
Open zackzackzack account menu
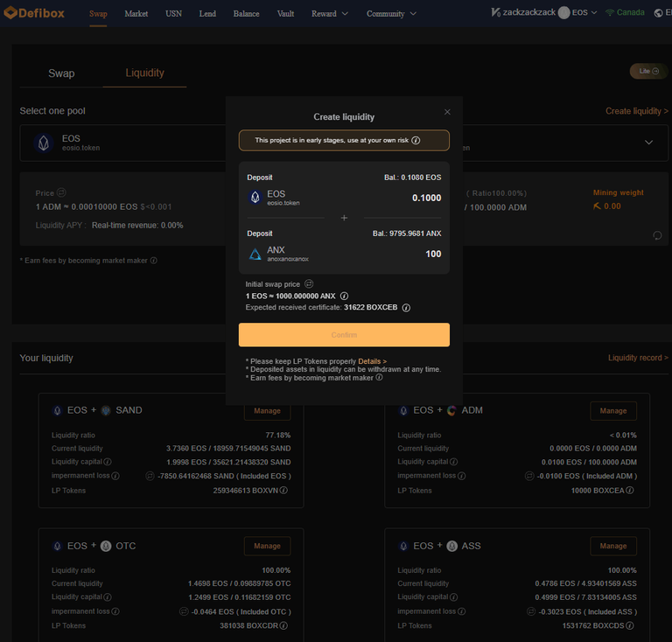click(523, 12)
